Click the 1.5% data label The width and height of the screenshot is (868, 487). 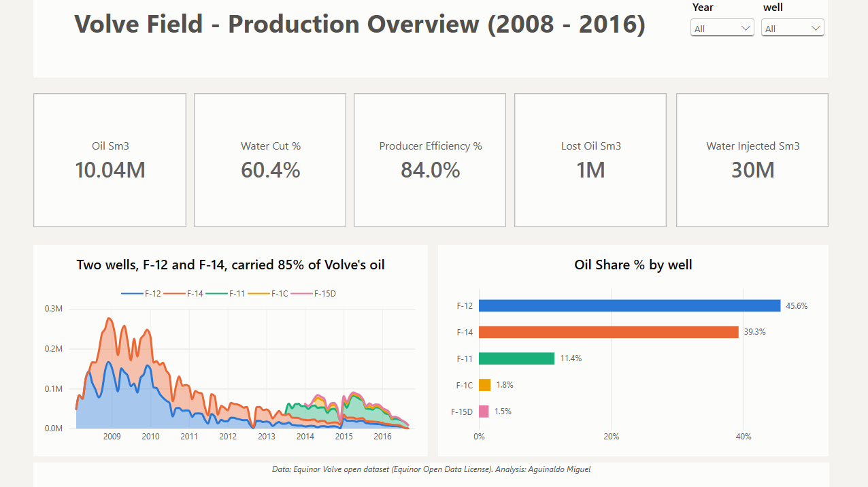(x=503, y=412)
